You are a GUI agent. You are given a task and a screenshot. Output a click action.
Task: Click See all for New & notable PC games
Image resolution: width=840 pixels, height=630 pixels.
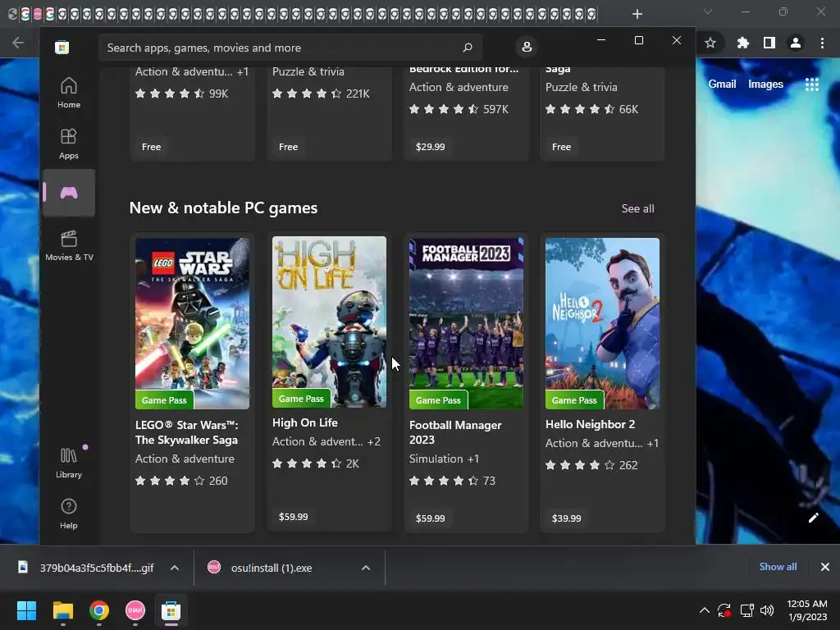(x=637, y=208)
